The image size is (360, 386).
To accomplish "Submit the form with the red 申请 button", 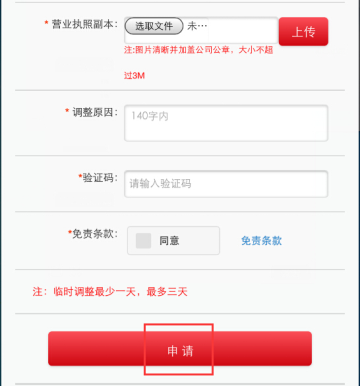I will (180, 349).
